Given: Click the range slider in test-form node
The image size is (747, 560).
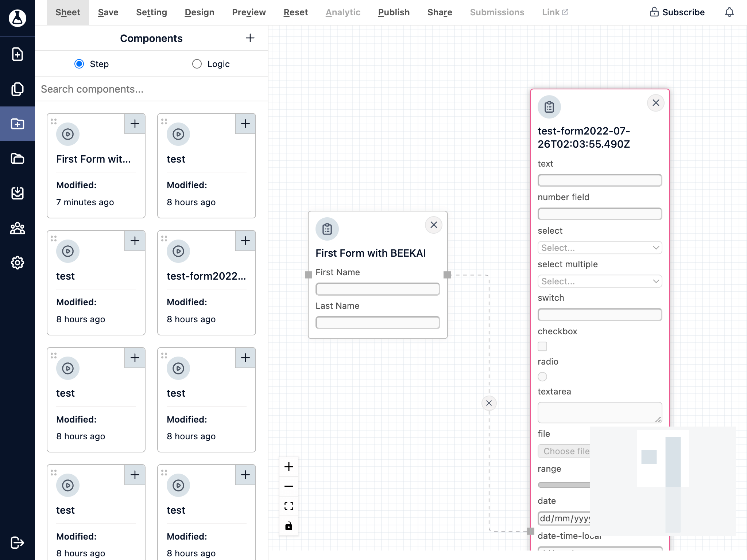Looking at the screenshot, I should point(564,485).
